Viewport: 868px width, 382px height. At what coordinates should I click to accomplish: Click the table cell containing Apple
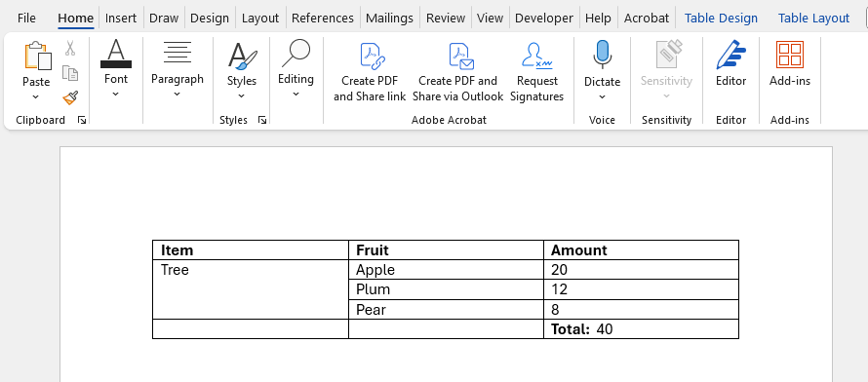(446, 270)
